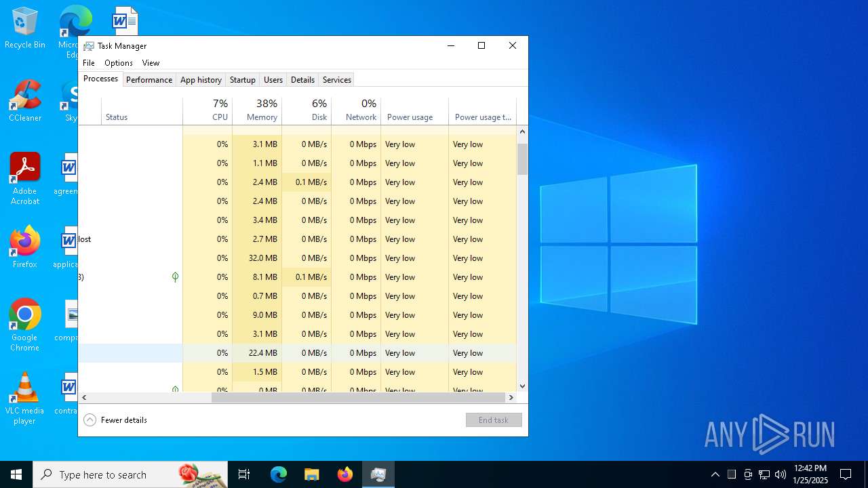Open the Firefox desktop shortcut

24,247
